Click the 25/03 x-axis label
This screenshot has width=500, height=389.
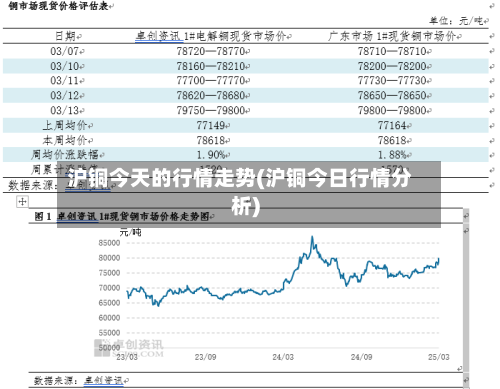(x=439, y=357)
